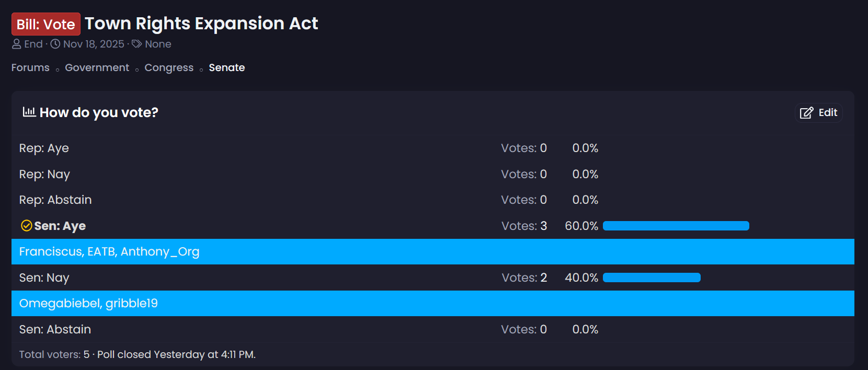Screen dimensions: 868x370
Task: Click the poll chart icon
Action: click(x=29, y=112)
